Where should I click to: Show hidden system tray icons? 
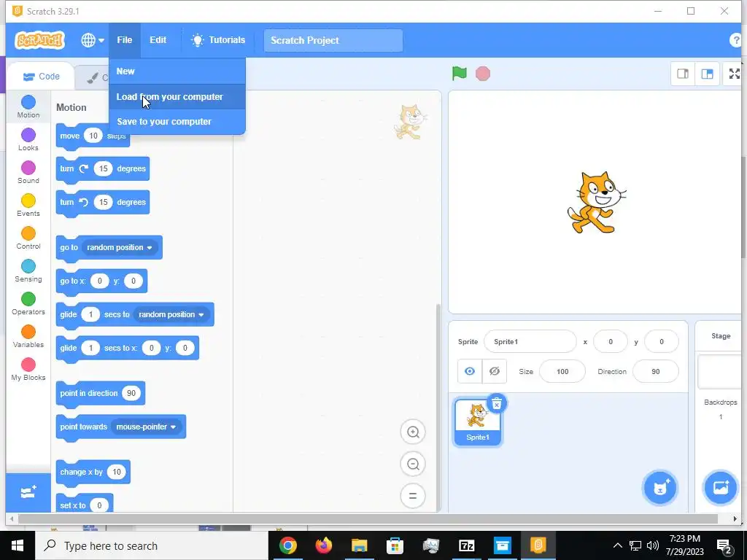pyautogui.click(x=617, y=545)
